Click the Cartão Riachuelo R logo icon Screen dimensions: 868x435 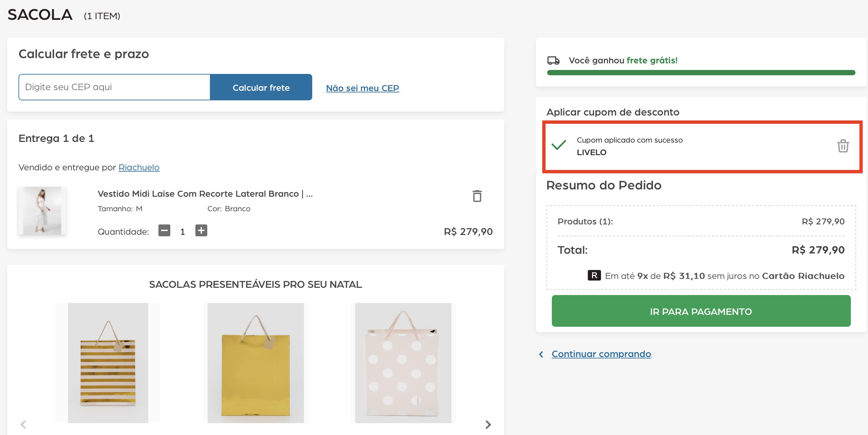pos(594,275)
